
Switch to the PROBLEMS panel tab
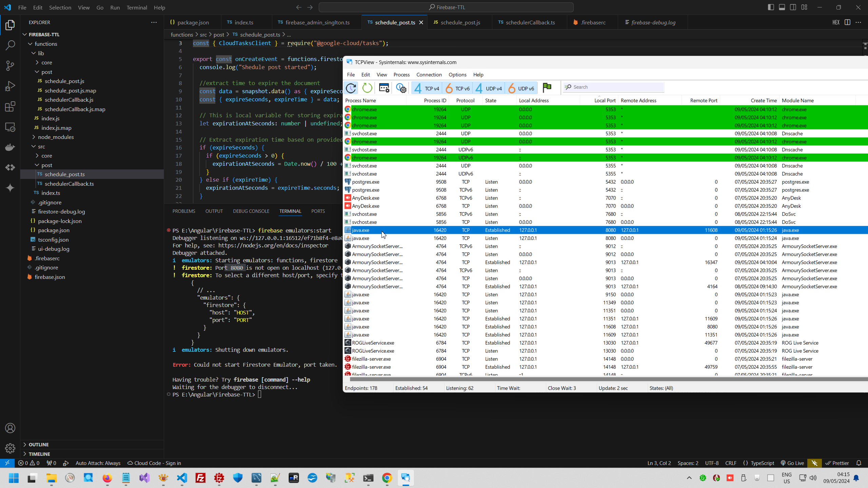(183, 211)
